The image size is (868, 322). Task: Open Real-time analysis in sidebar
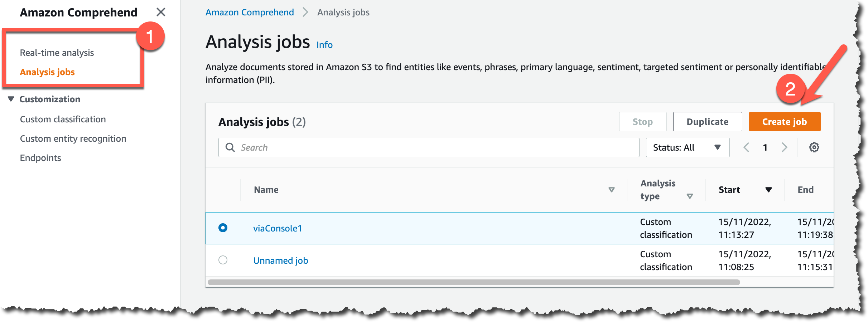tap(57, 53)
